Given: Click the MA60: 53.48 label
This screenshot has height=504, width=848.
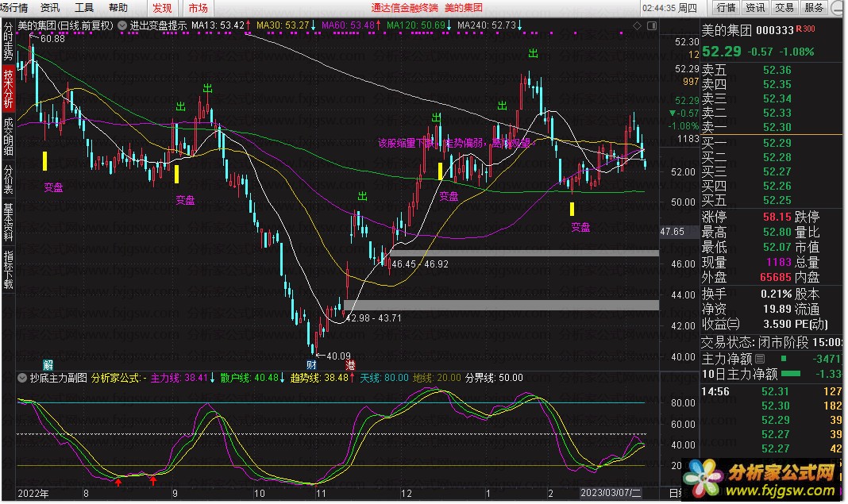Looking at the screenshot, I should point(349,25).
